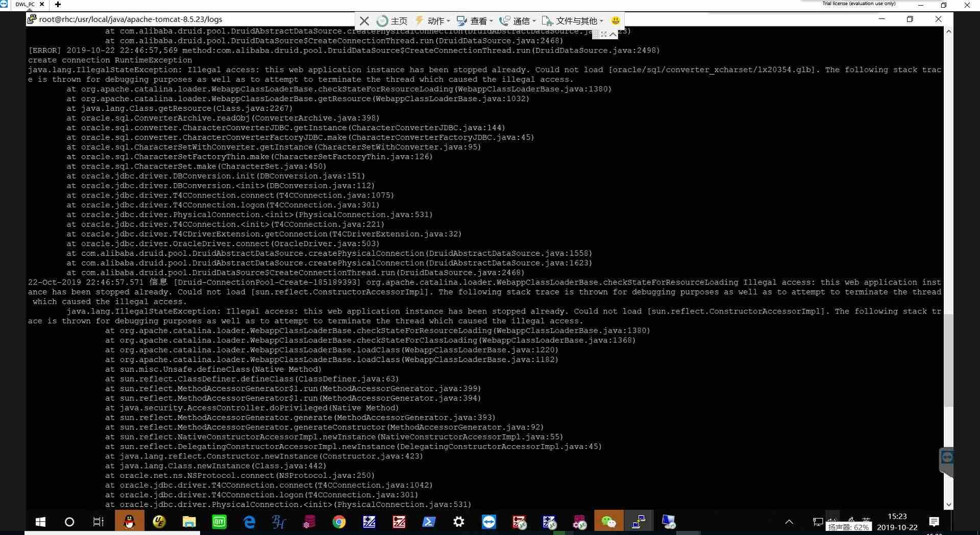Open TeamViewer from the taskbar
The height and width of the screenshot is (535, 980).
489,522
